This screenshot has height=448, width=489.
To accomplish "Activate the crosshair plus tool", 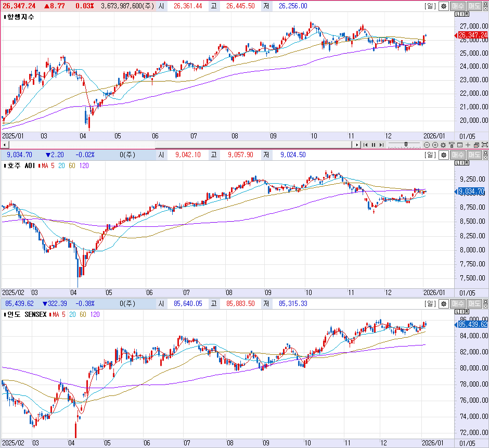I will [468, 145].
